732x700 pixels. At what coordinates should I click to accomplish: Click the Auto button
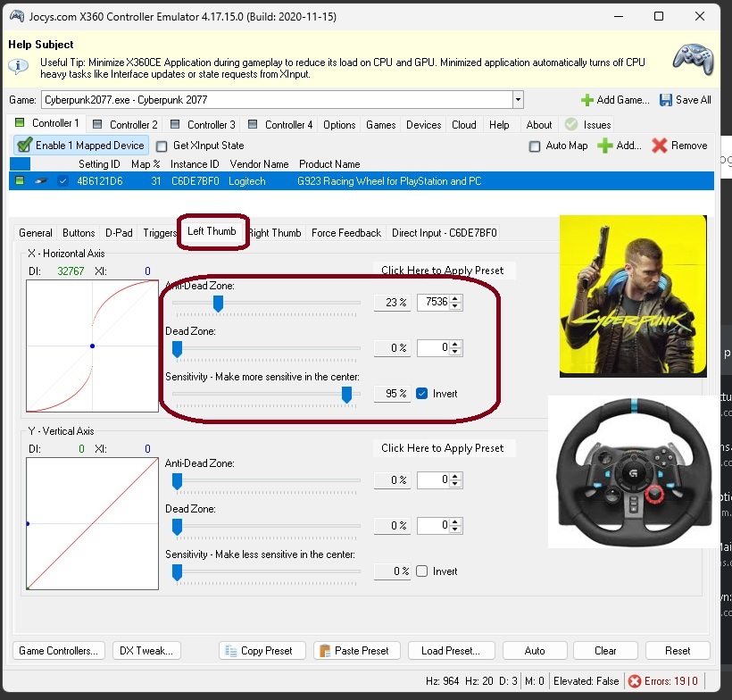point(535,651)
